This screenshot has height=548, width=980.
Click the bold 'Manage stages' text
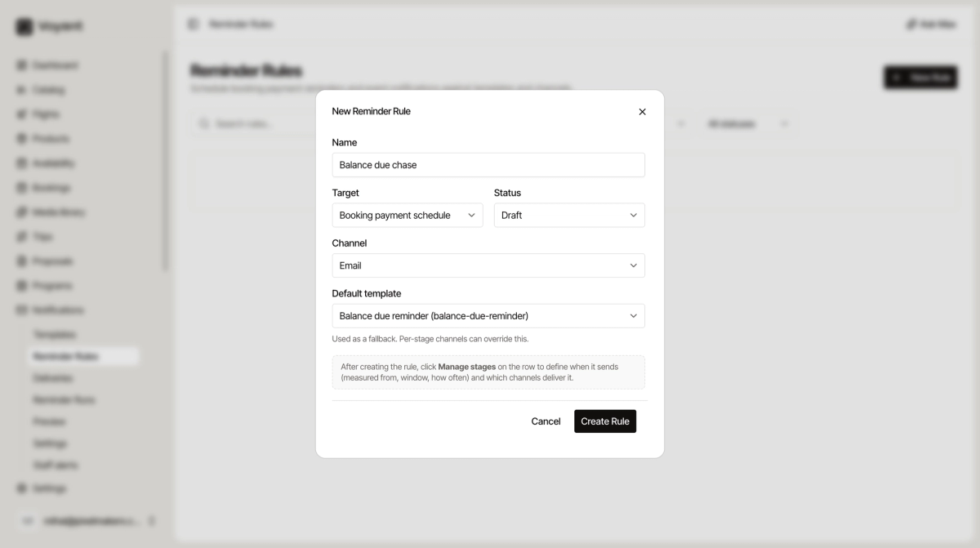point(467,367)
